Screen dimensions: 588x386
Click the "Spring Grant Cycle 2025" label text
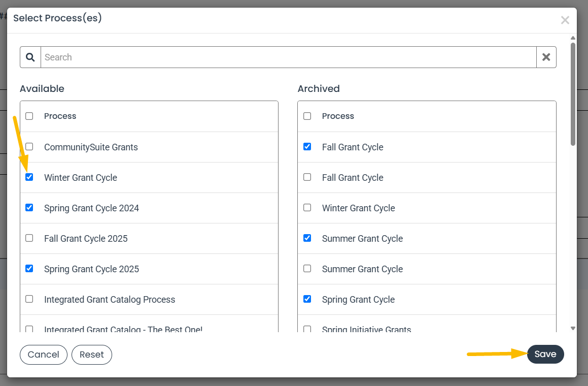91,269
